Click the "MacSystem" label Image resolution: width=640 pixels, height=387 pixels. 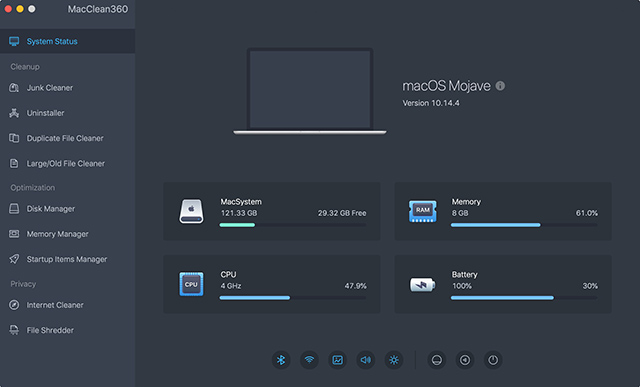(x=241, y=202)
